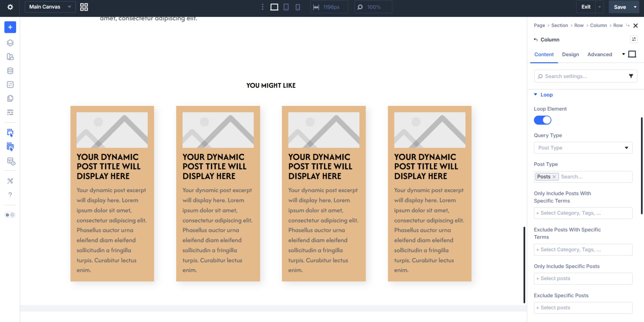Adjust the zoom level field showing 100%
Screen dimensions: 644x322
[x=373, y=7]
